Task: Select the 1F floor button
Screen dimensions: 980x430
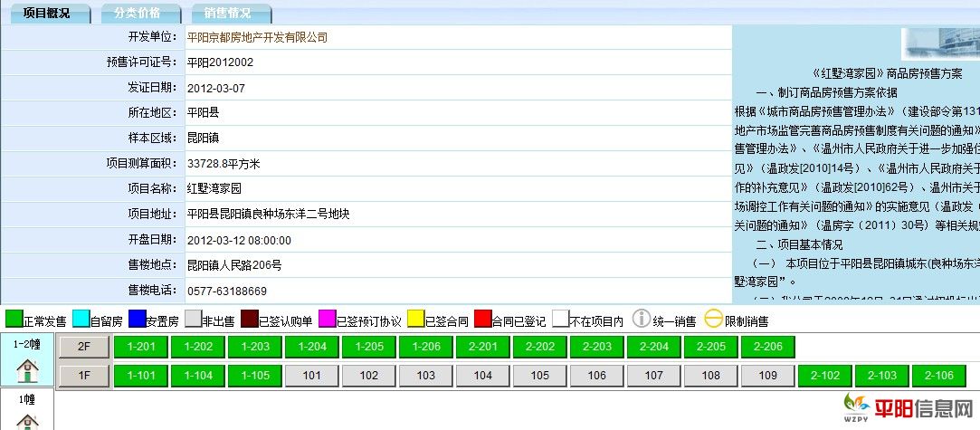Action: [84, 376]
